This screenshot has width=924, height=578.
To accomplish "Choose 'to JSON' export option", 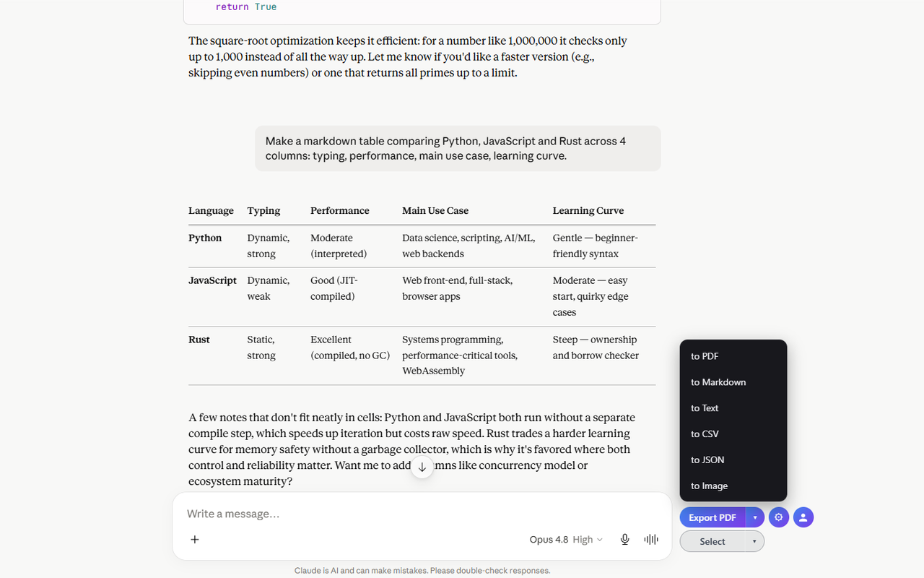I will click(733, 460).
